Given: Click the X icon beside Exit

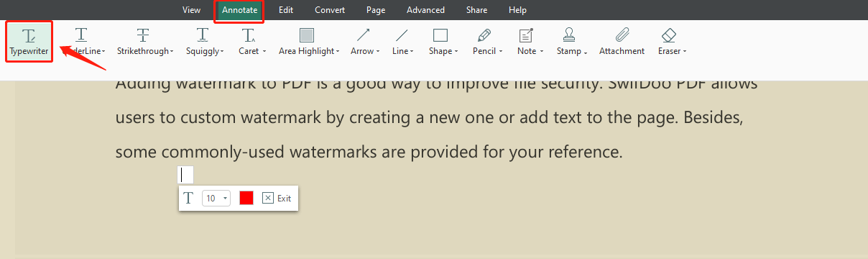Looking at the screenshot, I should click(x=267, y=199).
